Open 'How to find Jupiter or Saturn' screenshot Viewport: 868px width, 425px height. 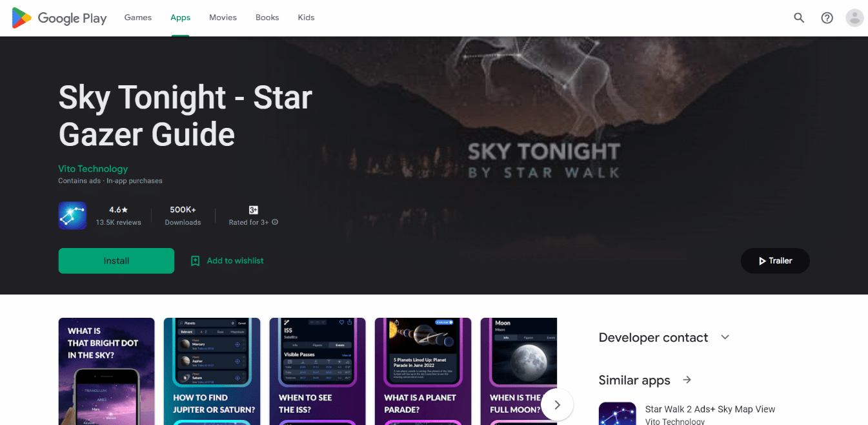[212, 371]
